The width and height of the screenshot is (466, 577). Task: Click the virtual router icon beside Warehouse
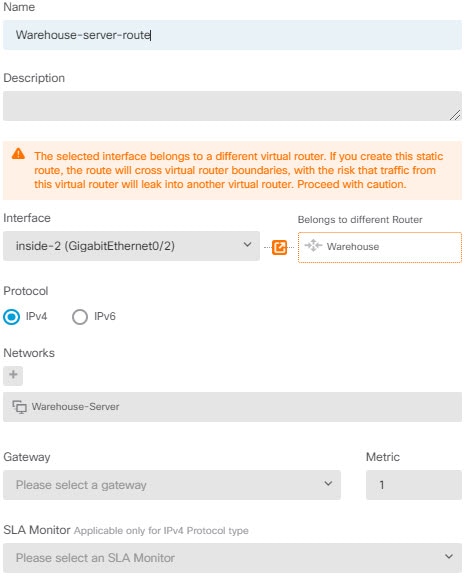pyautogui.click(x=313, y=245)
